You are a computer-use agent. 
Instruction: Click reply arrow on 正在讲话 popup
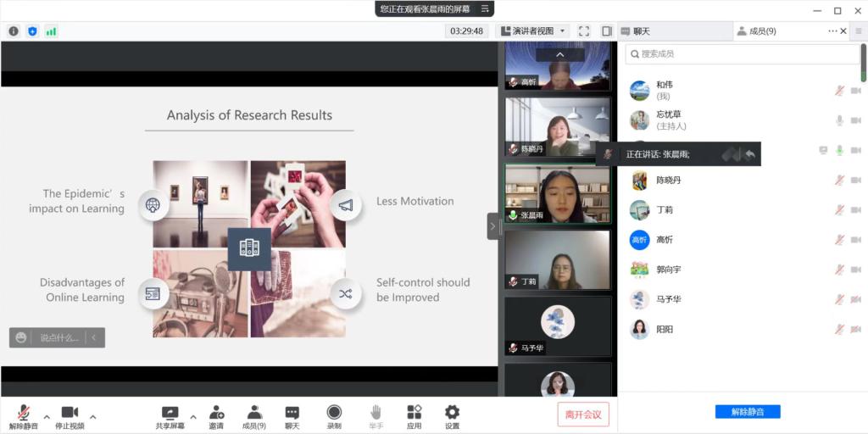pos(749,154)
